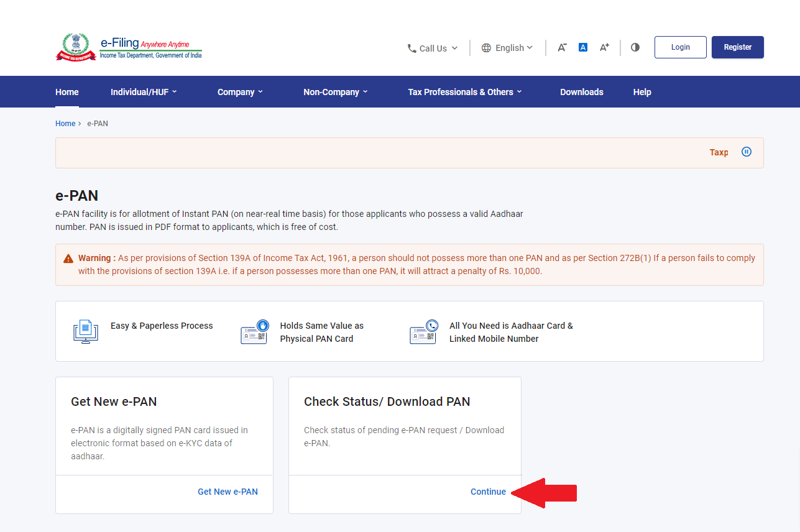Viewport: 800px width, 532px height.
Task: Click the increase font size icon
Action: pos(604,47)
